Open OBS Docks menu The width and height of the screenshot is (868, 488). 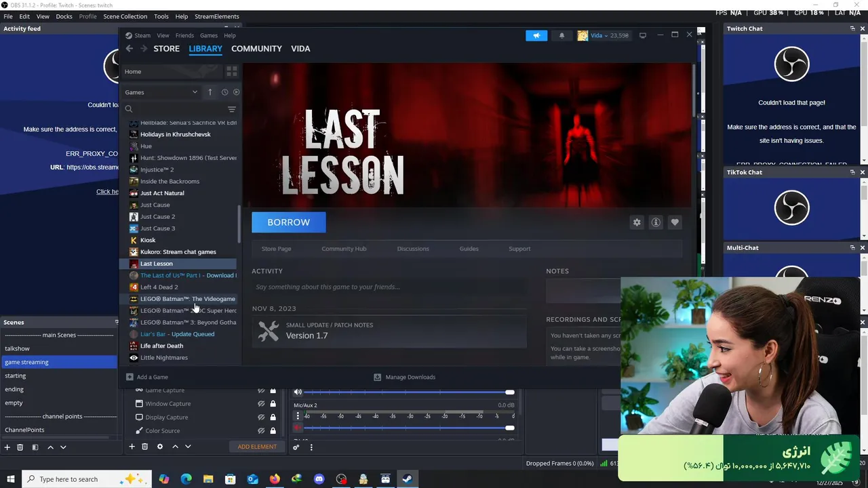tap(64, 16)
